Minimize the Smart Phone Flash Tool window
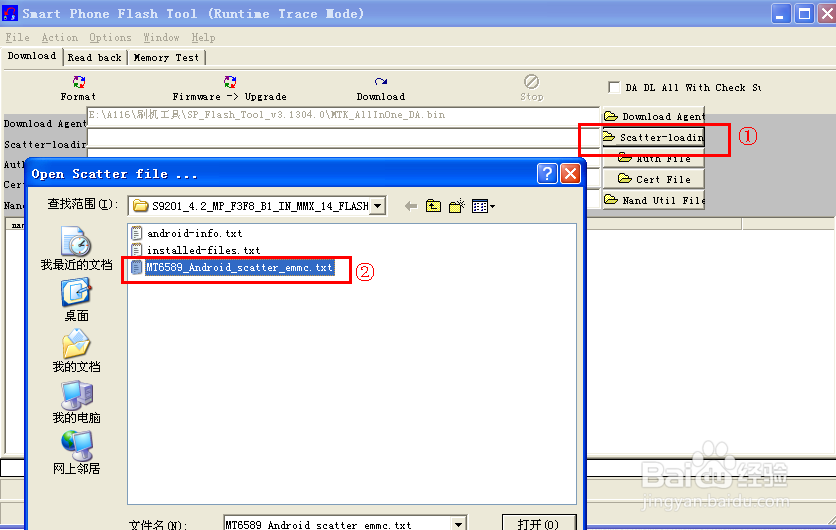 tap(781, 13)
